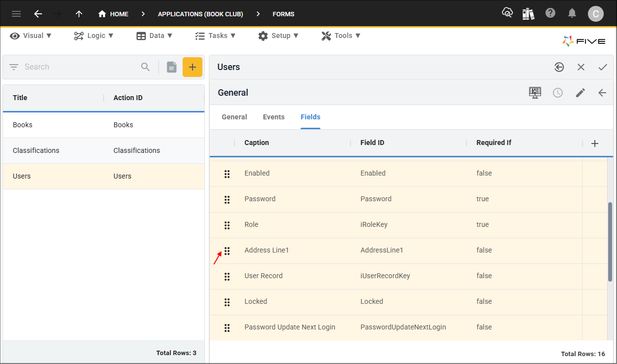Click the Caption column header
617x364 pixels.
(x=257, y=143)
